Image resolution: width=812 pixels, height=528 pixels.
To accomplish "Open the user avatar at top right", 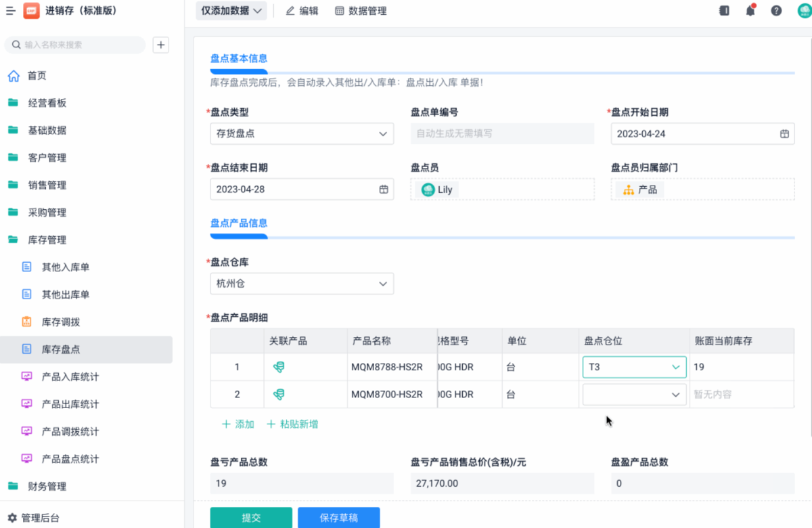I will click(803, 11).
